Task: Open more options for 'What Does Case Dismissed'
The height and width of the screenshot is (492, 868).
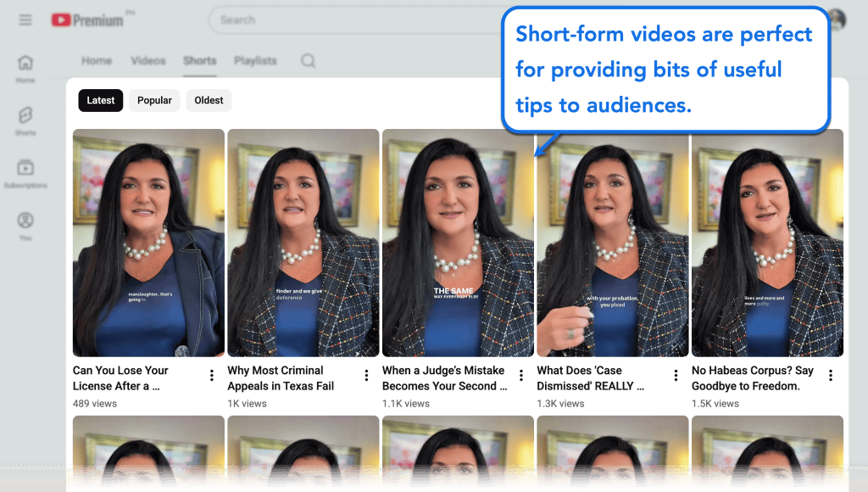Action: point(676,376)
